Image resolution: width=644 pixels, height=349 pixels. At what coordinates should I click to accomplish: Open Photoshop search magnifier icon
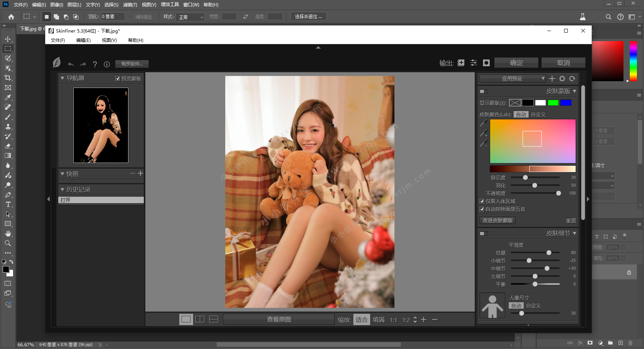click(x=609, y=17)
